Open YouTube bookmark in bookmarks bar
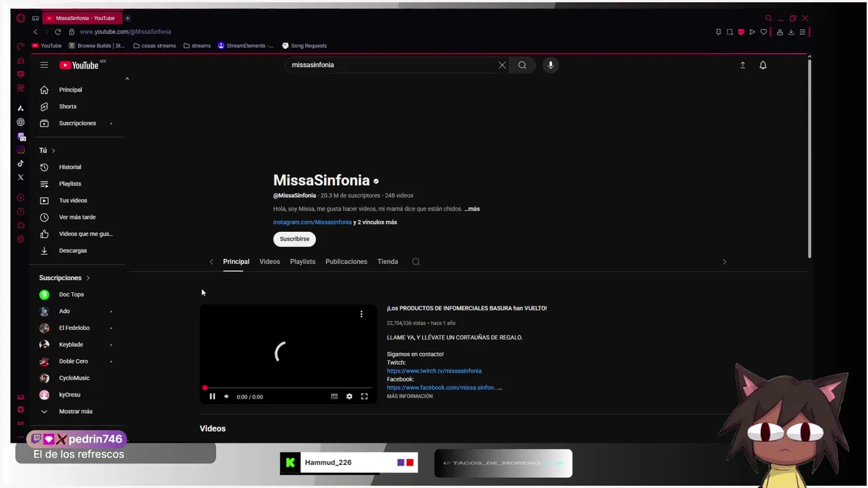868x488 pixels. 47,46
